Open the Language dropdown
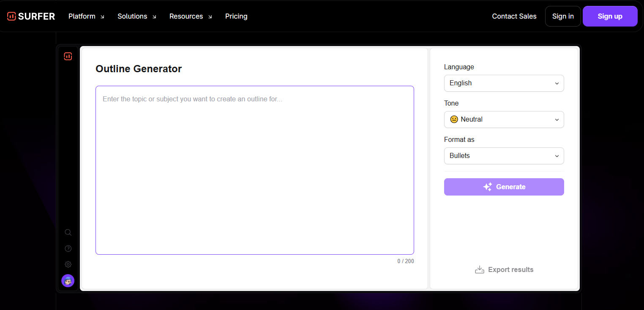The height and width of the screenshot is (310, 644). click(504, 83)
